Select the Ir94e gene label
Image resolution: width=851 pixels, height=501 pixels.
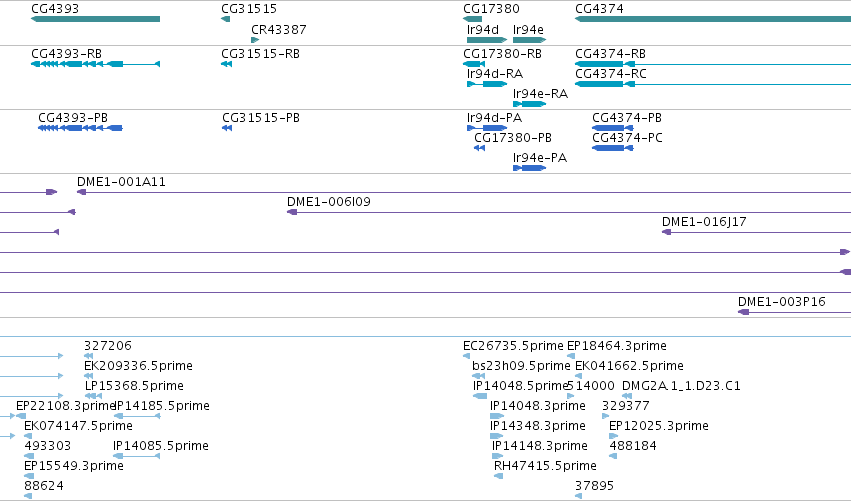click(528, 29)
